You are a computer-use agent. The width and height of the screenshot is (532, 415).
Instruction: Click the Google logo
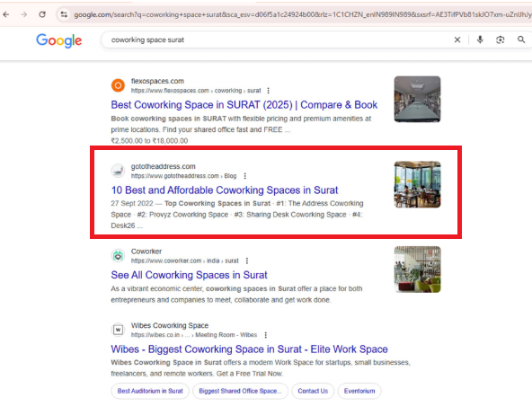click(59, 40)
